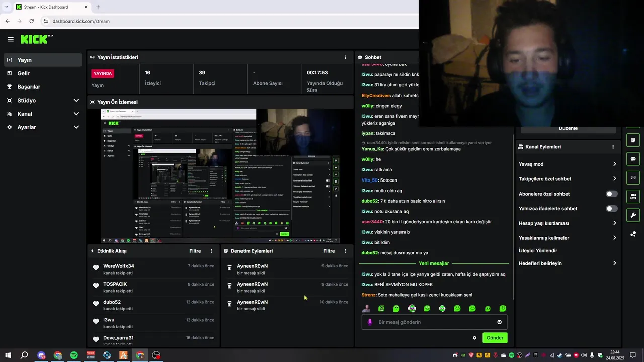Open the notification center in the taskbar
This screenshot has width=644, height=362.
633,355
